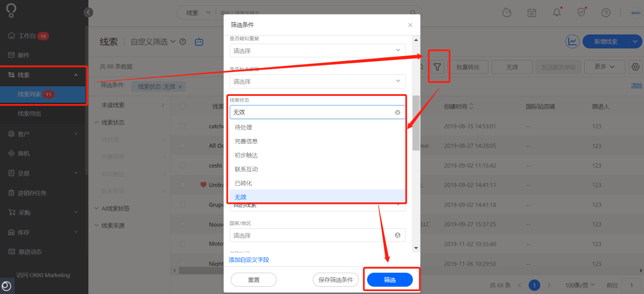This screenshot has height=294, width=644.
Task: Click the 筛选 button
Action: coord(390,280)
